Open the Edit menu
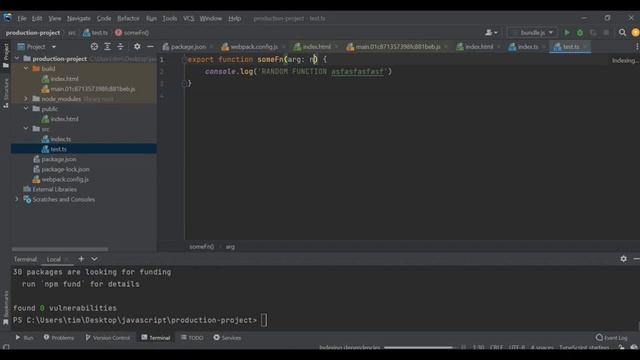The height and width of the screenshot is (360, 640). [x=37, y=18]
